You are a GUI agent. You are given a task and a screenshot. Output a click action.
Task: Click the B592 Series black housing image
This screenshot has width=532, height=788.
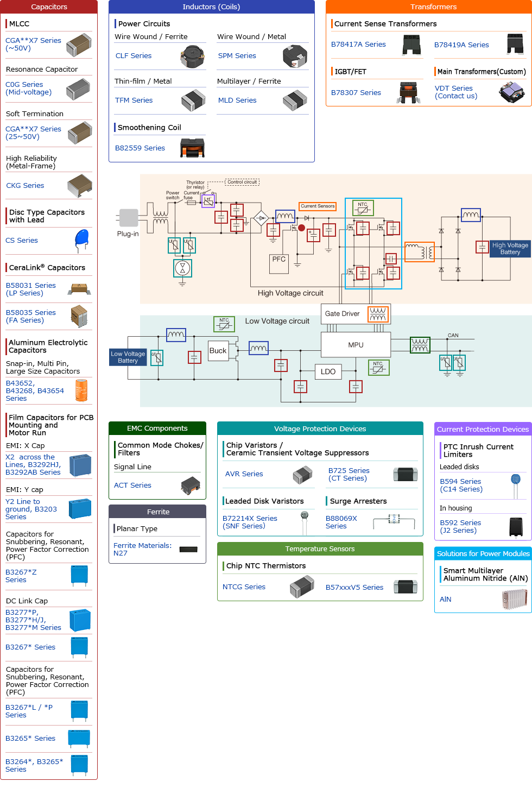coord(516,526)
